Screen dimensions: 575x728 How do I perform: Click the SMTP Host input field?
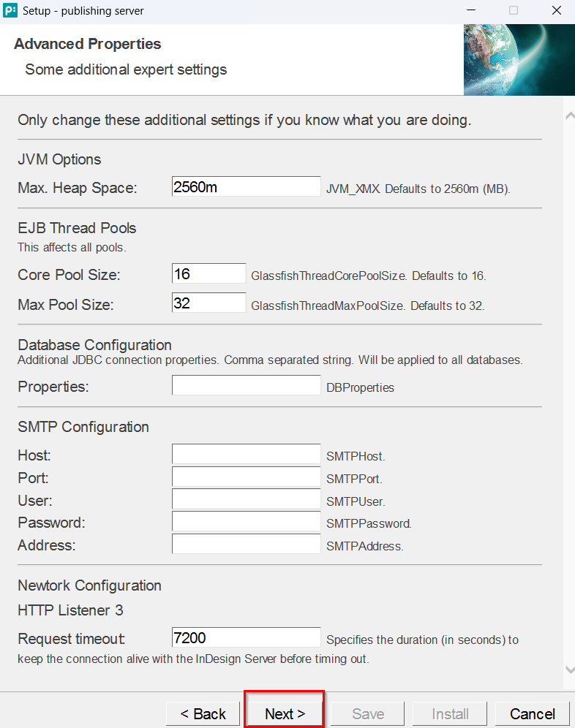pos(246,455)
